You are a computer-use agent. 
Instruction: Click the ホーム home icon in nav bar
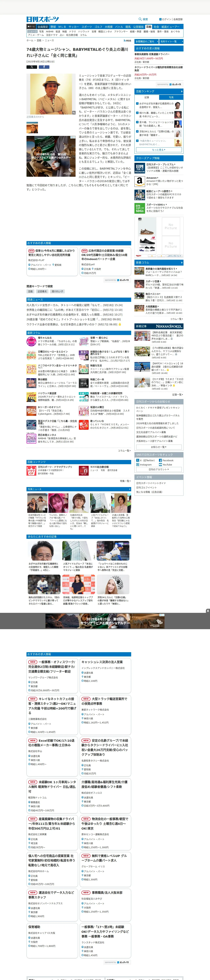[31, 27]
